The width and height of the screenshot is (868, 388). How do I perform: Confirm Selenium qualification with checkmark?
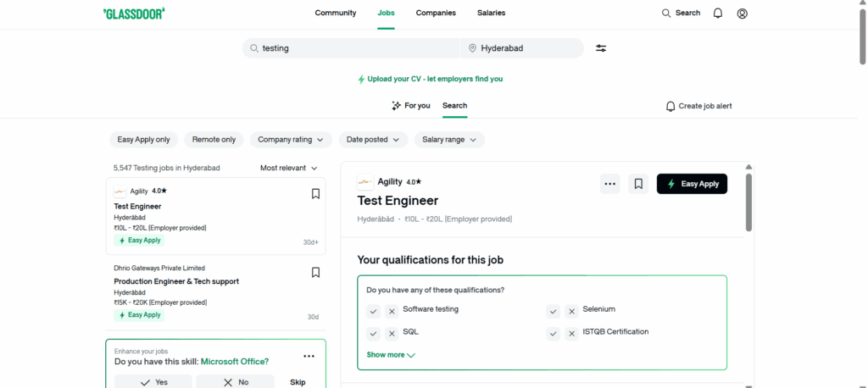pos(554,311)
